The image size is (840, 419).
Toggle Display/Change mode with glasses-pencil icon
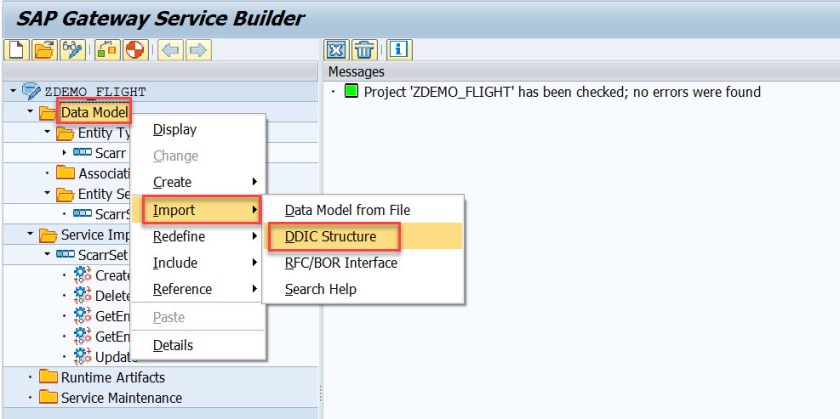(x=72, y=50)
